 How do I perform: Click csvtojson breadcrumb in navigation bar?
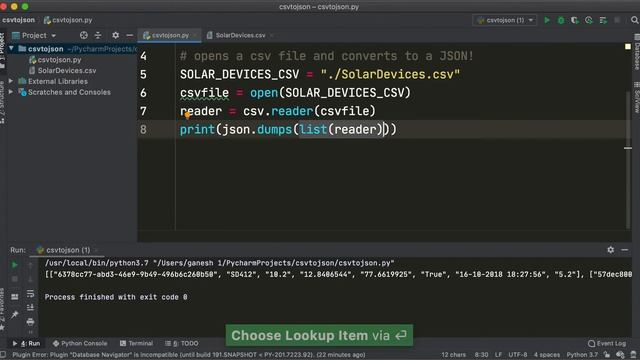click(18, 20)
